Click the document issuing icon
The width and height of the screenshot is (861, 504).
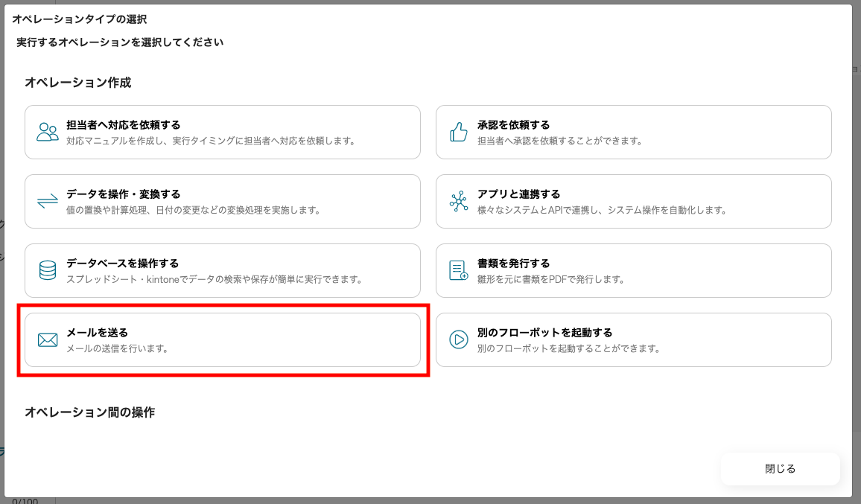click(x=458, y=270)
